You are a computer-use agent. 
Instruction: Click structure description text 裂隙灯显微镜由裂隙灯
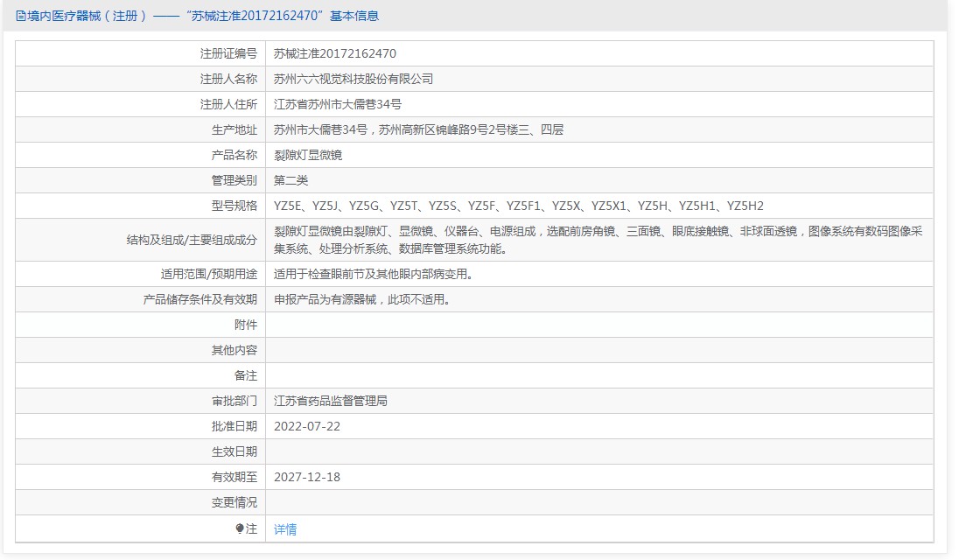click(598, 240)
